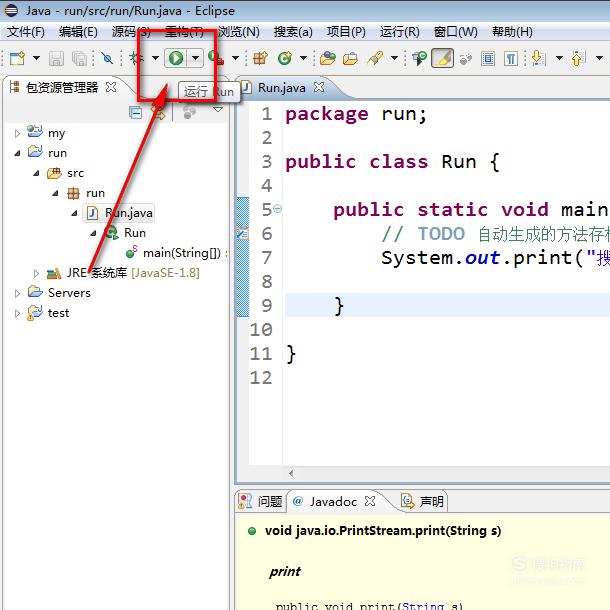Open the Next Annotation dropdown arrow
The height and width of the screenshot is (610, 610).
point(559,58)
